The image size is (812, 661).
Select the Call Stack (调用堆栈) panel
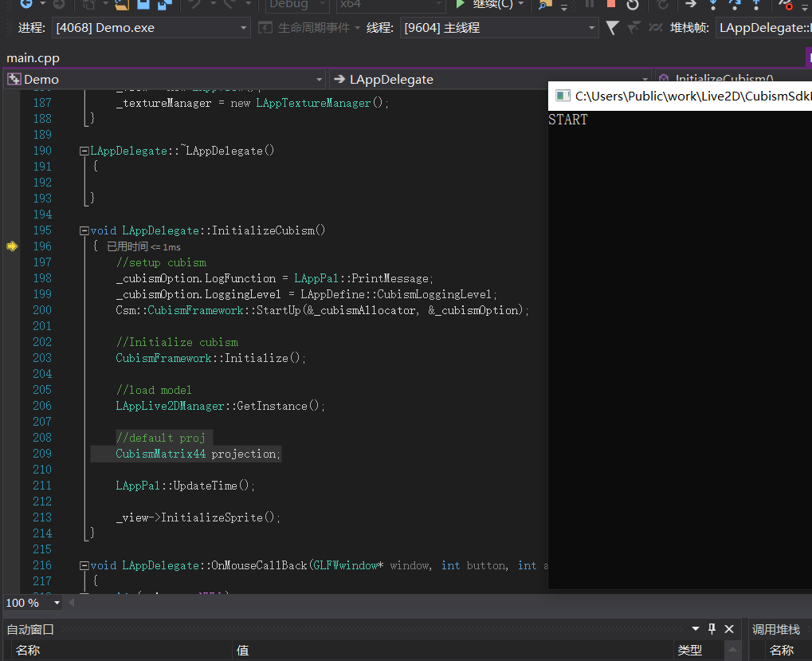click(x=776, y=629)
